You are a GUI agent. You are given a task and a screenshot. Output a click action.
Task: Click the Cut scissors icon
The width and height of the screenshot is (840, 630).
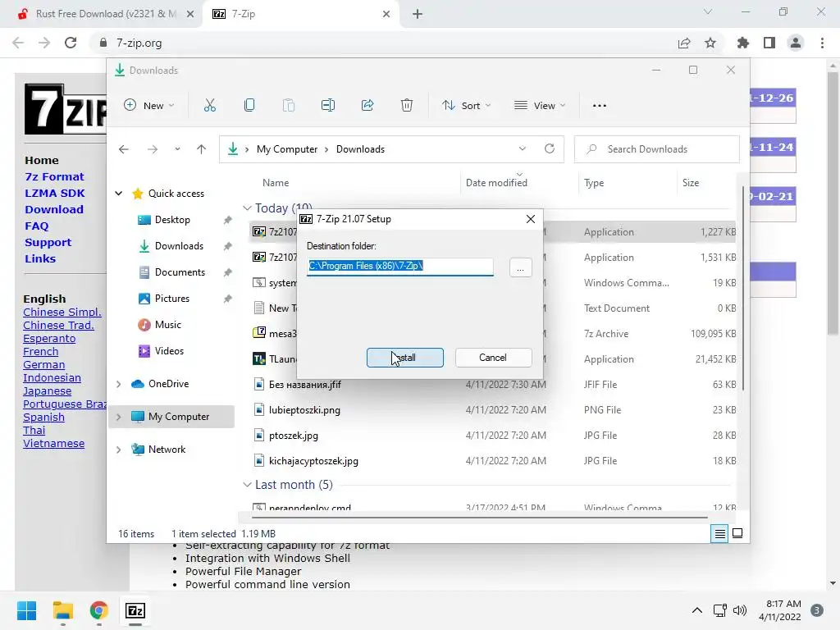coord(209,106)
